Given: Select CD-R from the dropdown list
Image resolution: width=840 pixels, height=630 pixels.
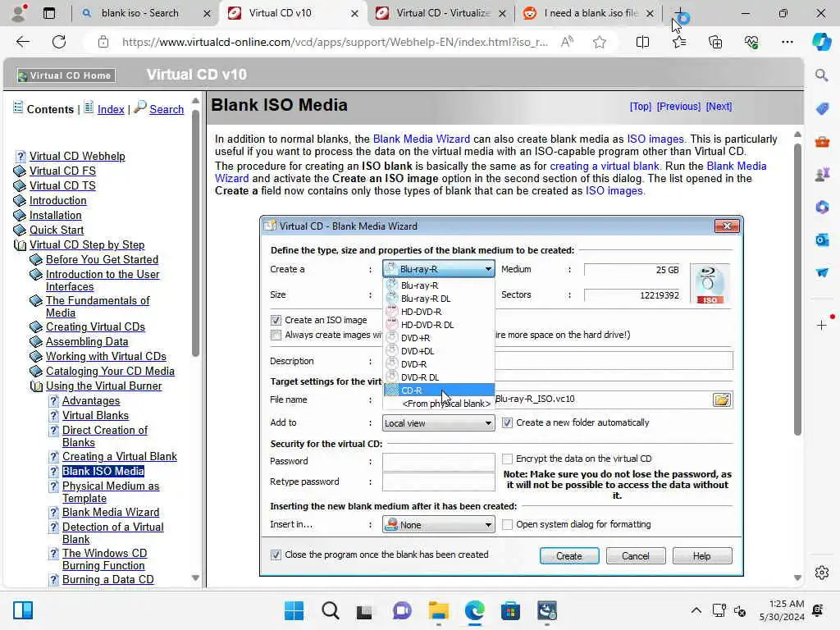Looking at the screenshot, I should coord(439,390).
